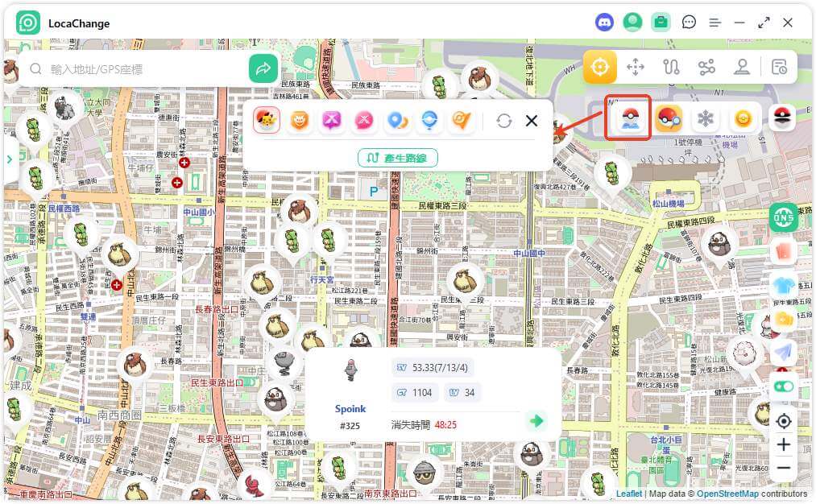Click the Pokeball map search icon
This screenshot has height=504, width=816.
click(x=630, y=118)
